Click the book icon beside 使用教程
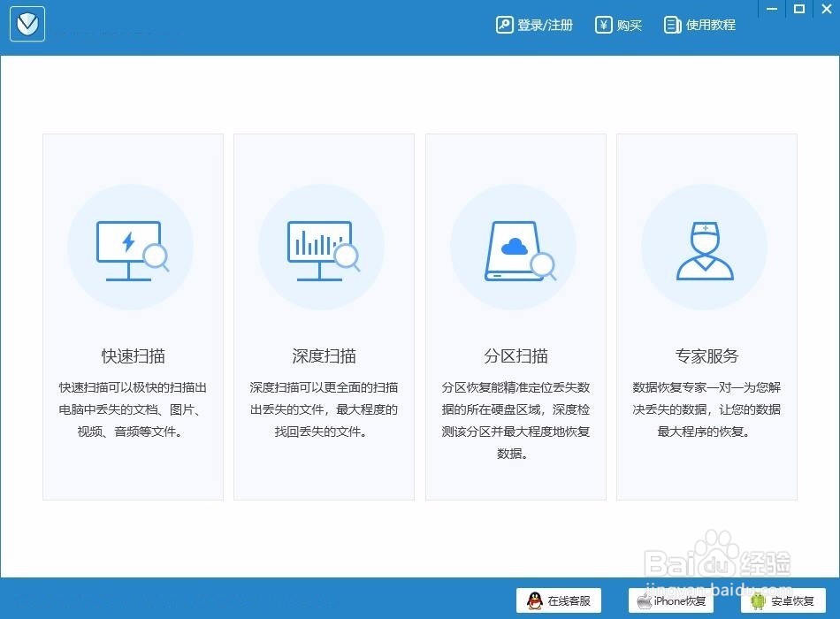 click(673, 25)
